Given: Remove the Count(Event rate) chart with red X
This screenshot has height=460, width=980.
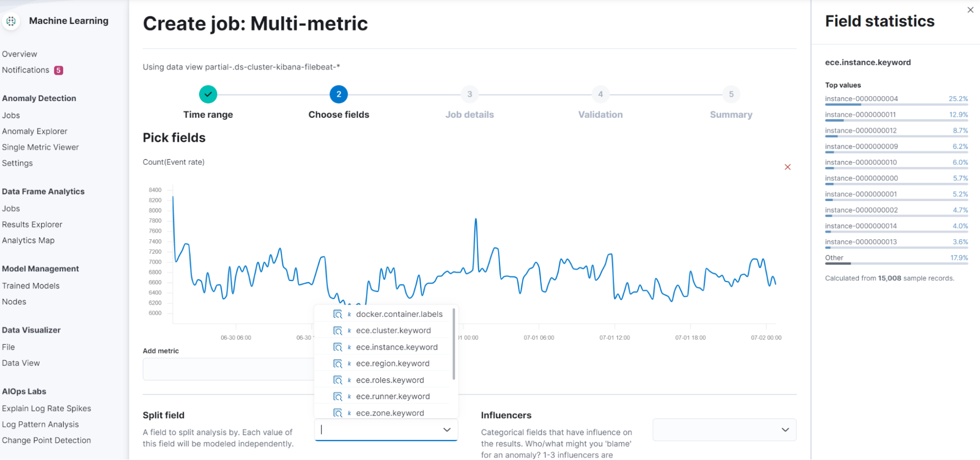Looking at the screenshot, I should tap(787, 167).
